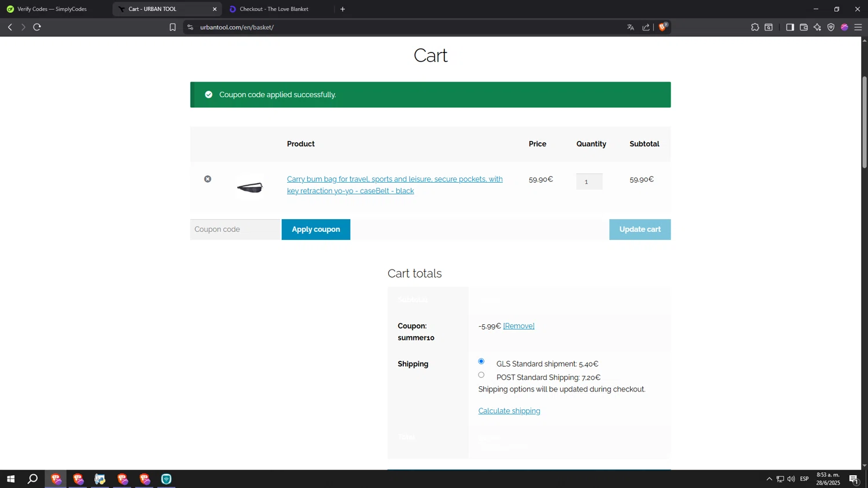Open Windows Start menu

(x=10, y=479)
